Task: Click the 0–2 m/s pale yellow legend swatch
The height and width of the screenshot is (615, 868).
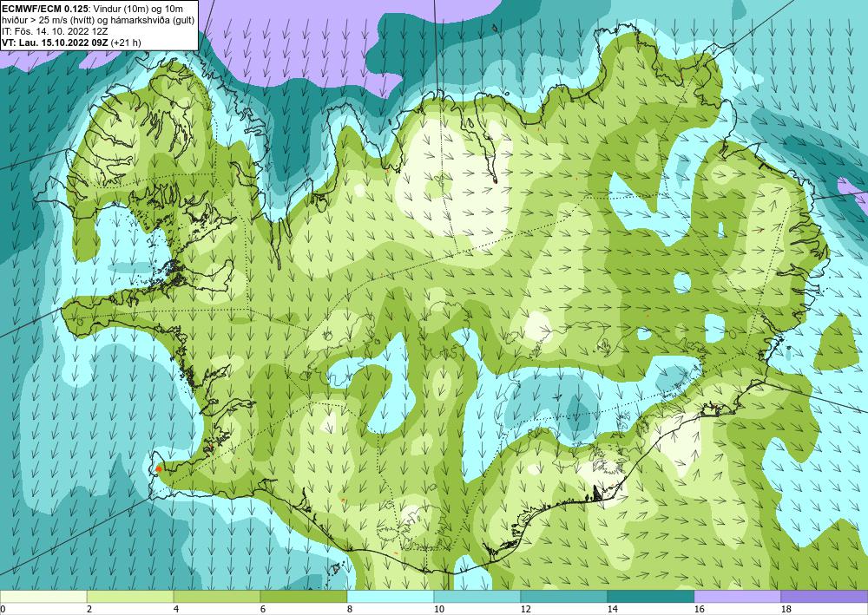Action: click(43, 596)
